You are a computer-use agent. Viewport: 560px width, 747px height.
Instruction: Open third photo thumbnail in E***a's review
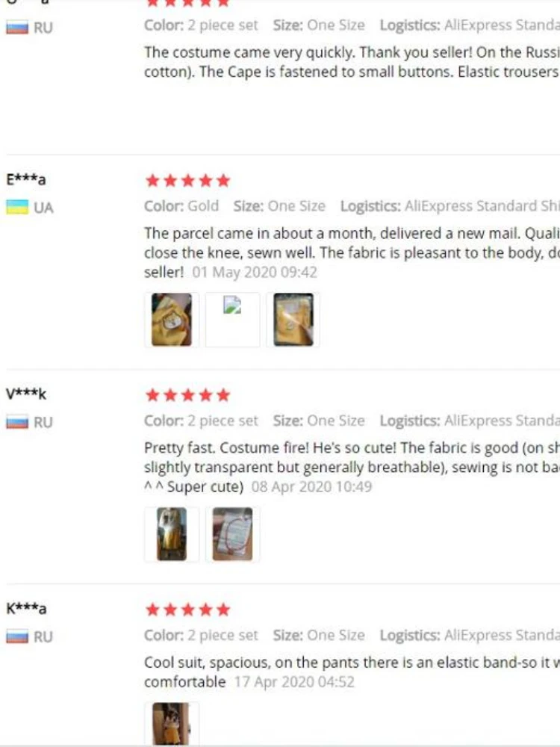293,320
